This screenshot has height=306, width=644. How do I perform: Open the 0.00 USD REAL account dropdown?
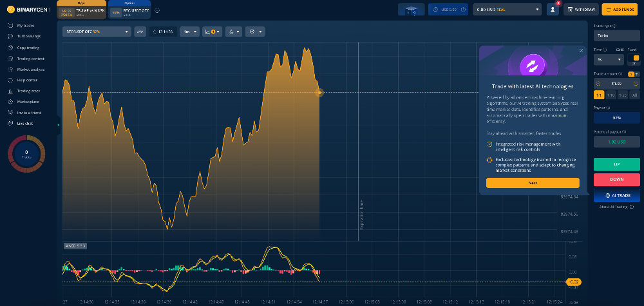click(x=507, y=9)
